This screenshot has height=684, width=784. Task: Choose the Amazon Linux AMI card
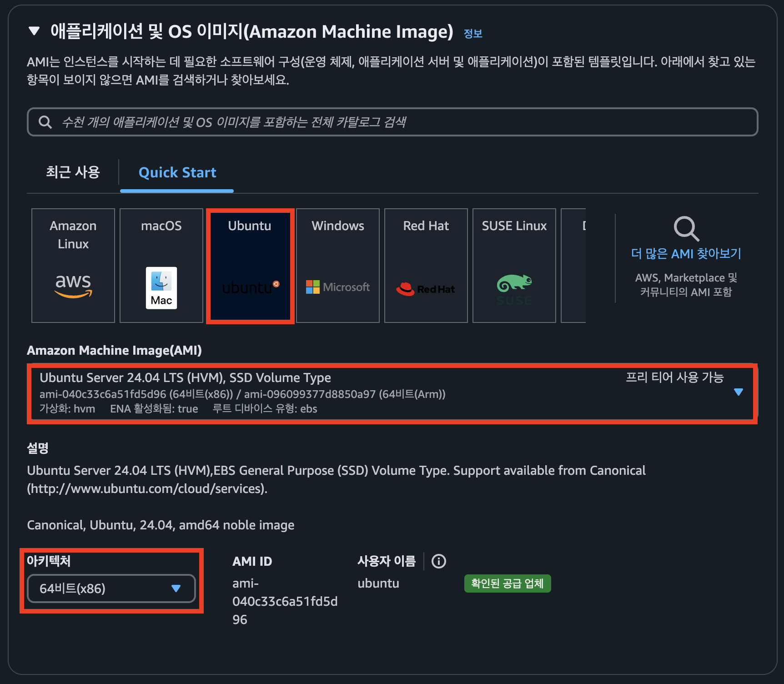tap(73, 266)
